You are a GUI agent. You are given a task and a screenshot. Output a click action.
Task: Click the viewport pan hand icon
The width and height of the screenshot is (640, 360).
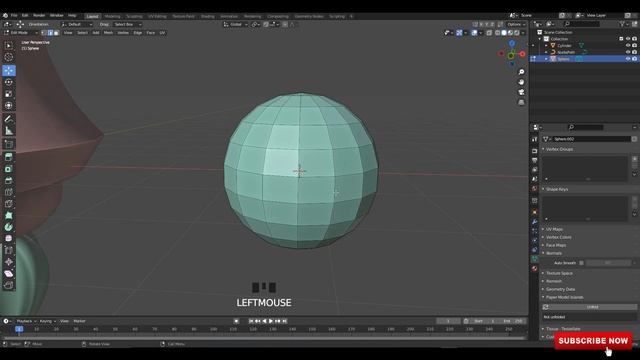pyautogui.click(x=521, y=82)
